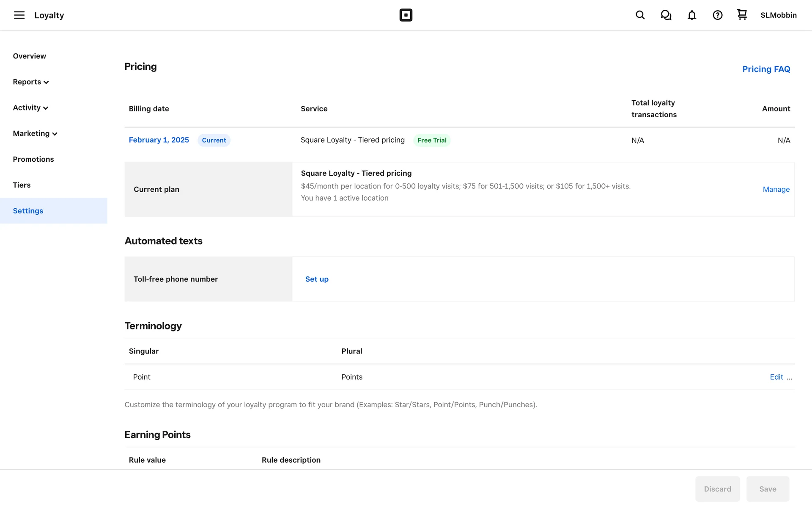This screenshot has width=812, height=508.
Task: Open the Promotions sidebar item
Action: coord(33,159)
